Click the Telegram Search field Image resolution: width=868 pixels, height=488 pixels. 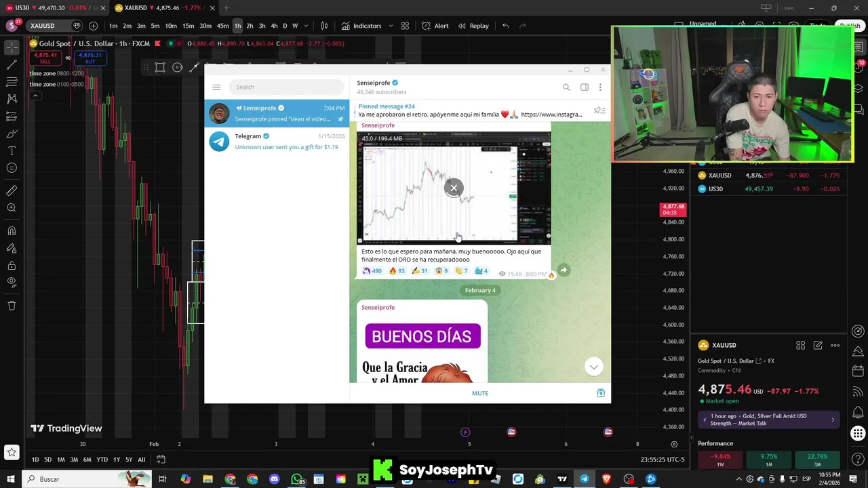286,87
